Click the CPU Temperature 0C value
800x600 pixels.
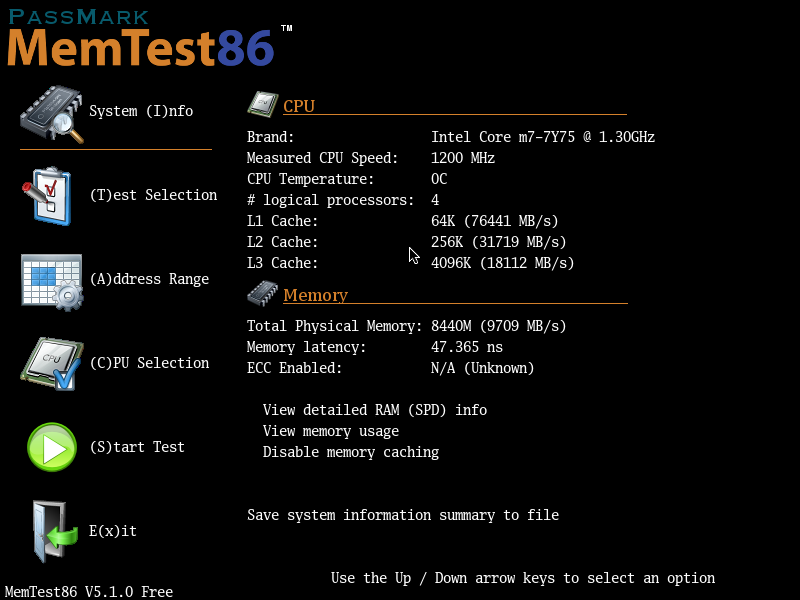tap(439, 179)
